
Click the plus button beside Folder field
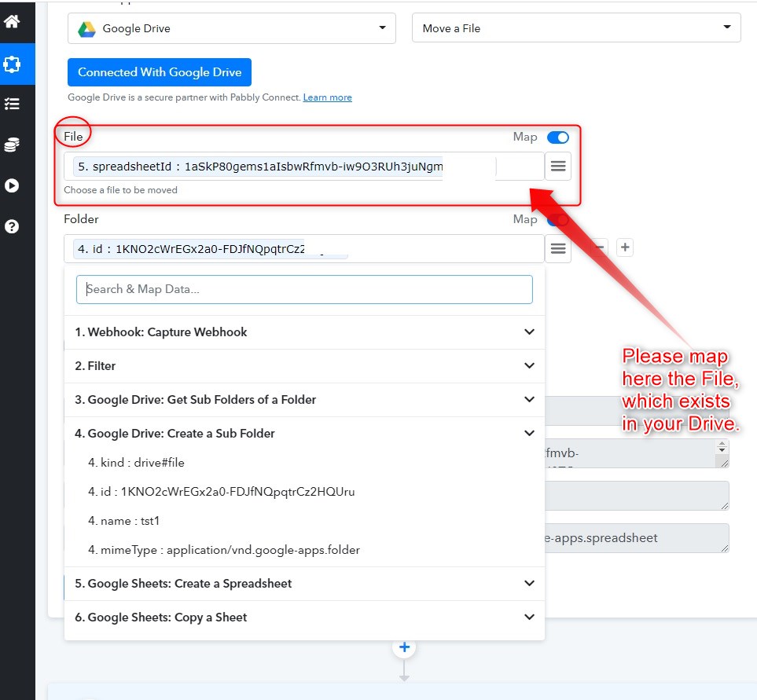coord(625,247)
